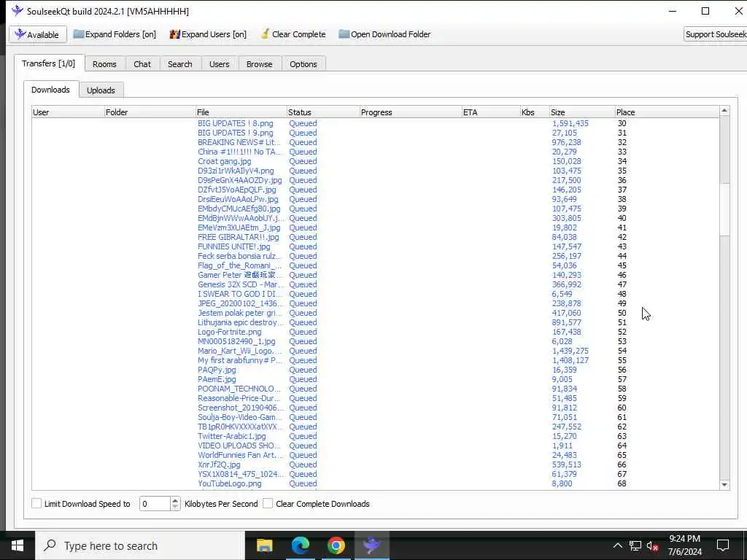Enable Limit Download Speed checkbox
The width and height of the screenshot is (747, 560).
(36, 503)
